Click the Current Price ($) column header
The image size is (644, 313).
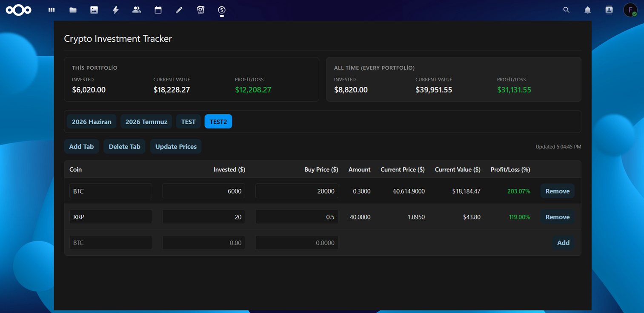[x=402, y=169]
